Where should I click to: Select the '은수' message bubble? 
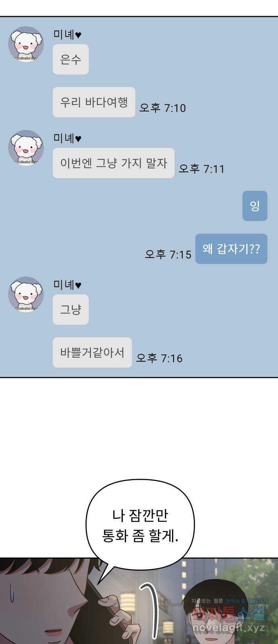tap(71, 60)
